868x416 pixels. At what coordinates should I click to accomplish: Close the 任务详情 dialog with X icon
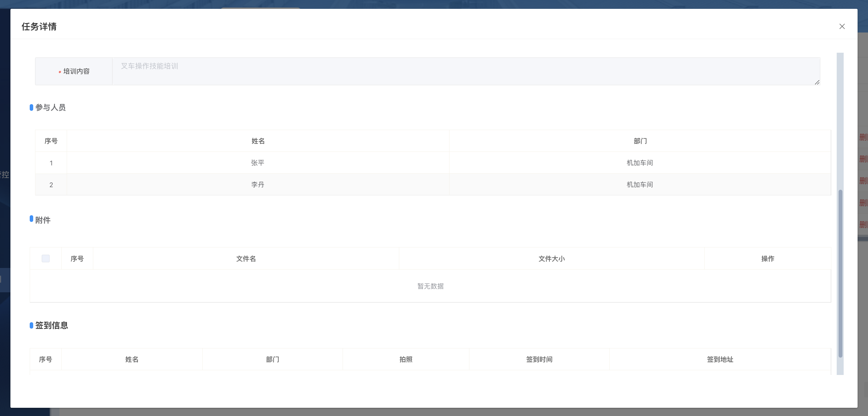tap(842, 26)
